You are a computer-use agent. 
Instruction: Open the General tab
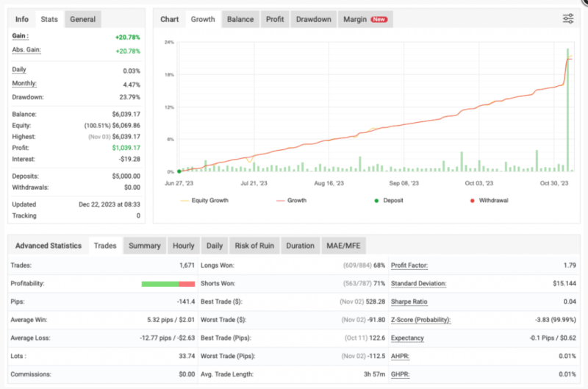(83, 19)
